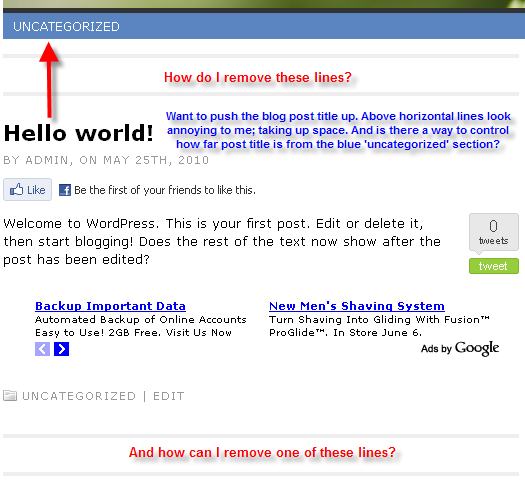Click the Edit post link
Viewport: 525px width, 483px height.
pyautogui.click(x=169, y=396)
